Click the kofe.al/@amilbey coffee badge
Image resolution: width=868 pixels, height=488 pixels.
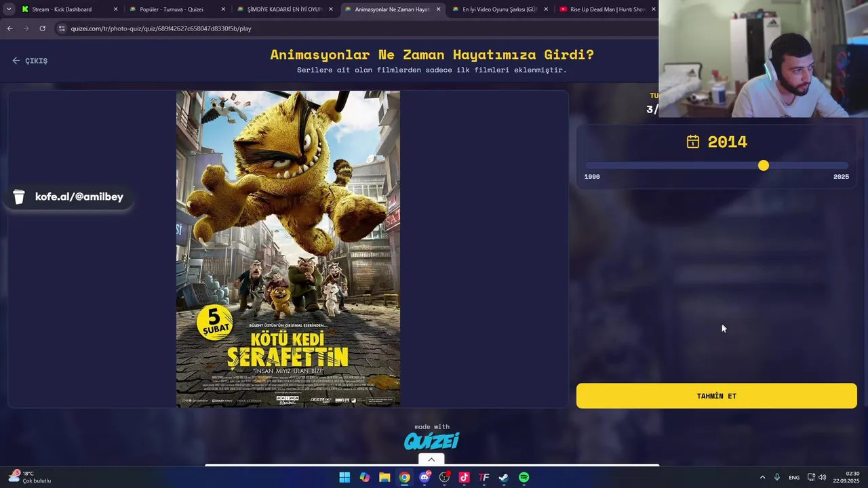[x=68, y=197]
